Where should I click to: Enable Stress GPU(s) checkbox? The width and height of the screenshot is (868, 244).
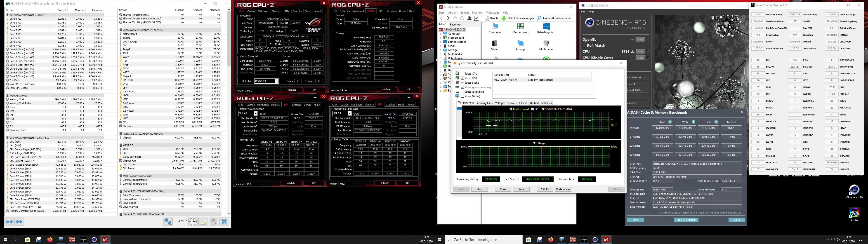463,96
